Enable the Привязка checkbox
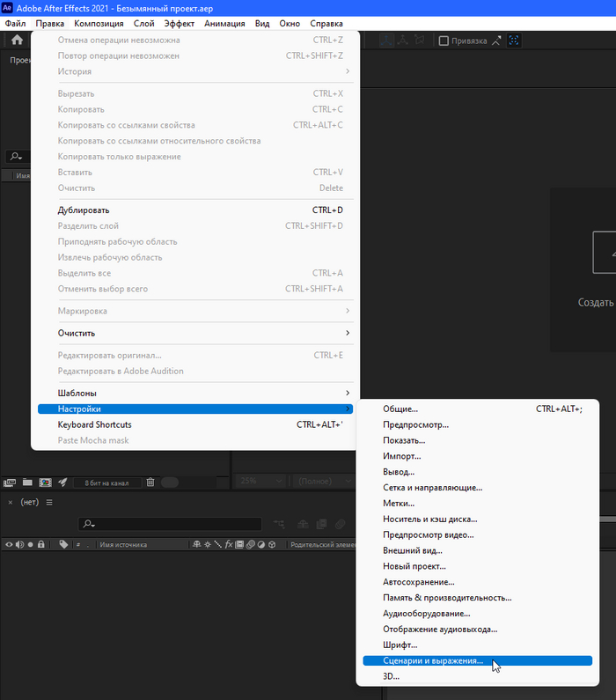Image resolution: width=616 pixels, height=700 pixels. [x=444, y=41]
